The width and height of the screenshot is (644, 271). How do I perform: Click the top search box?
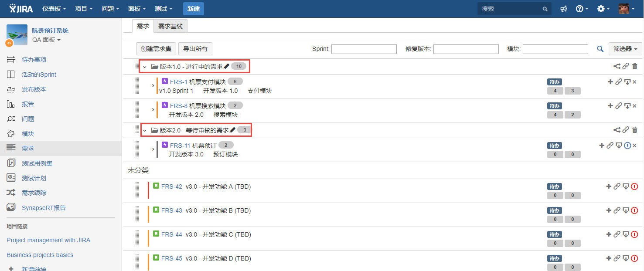click(515, 9)
